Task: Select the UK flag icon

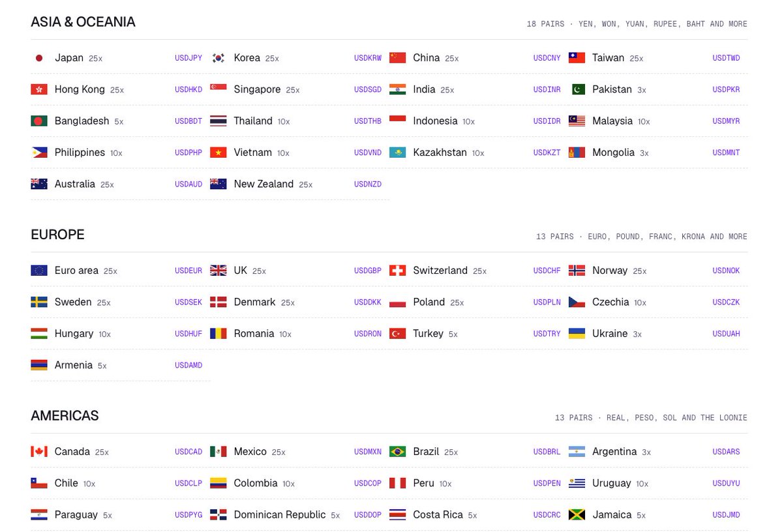Action: (218, 271)
